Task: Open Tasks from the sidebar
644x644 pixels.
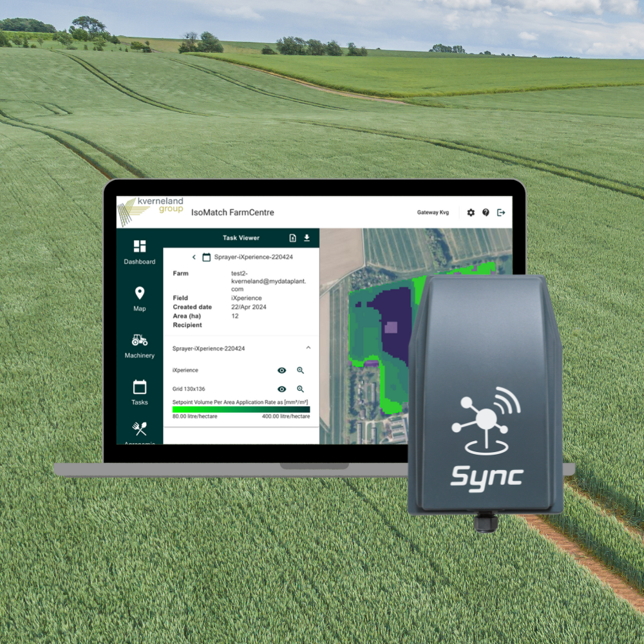Action: pyautogui.click(x=140, y=393)
